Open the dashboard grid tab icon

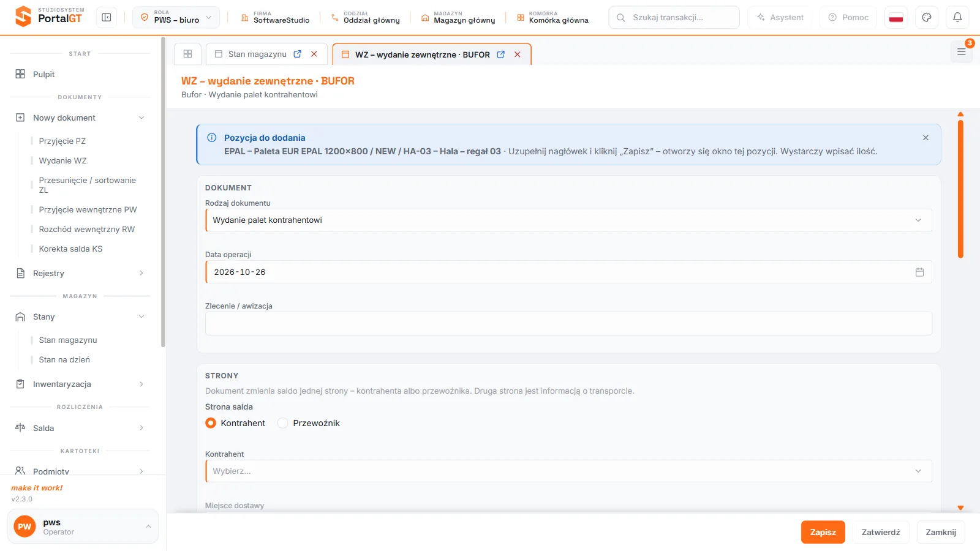click(188, 54)
